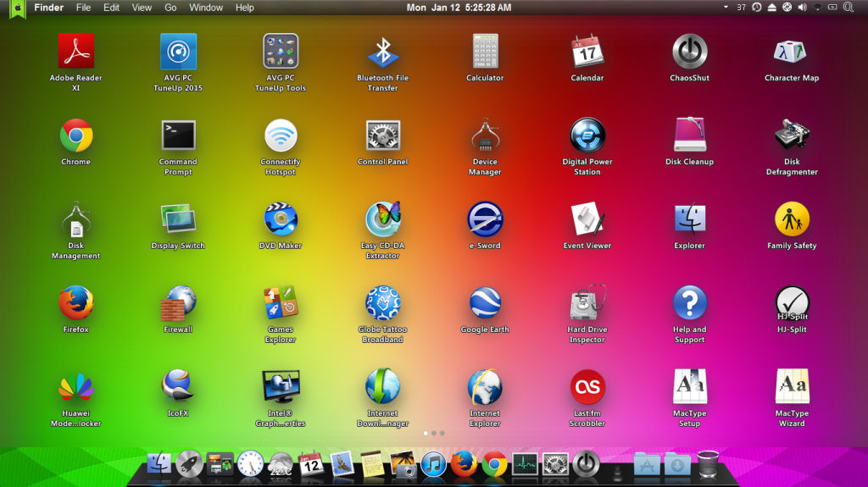Launch Connectify Hotspot
Viewport: 868px width, 487px height.
pyautogui.click(x=281, y=136)
